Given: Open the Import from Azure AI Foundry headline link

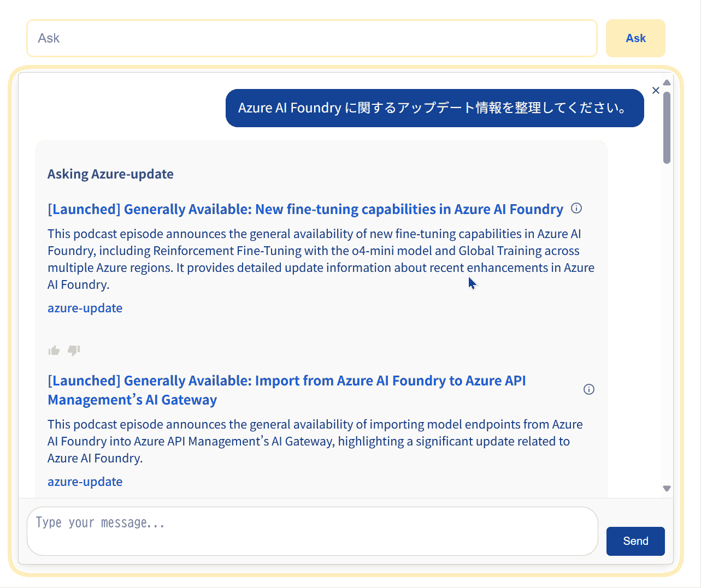Looking at the screenshot, I should (287, 390).
